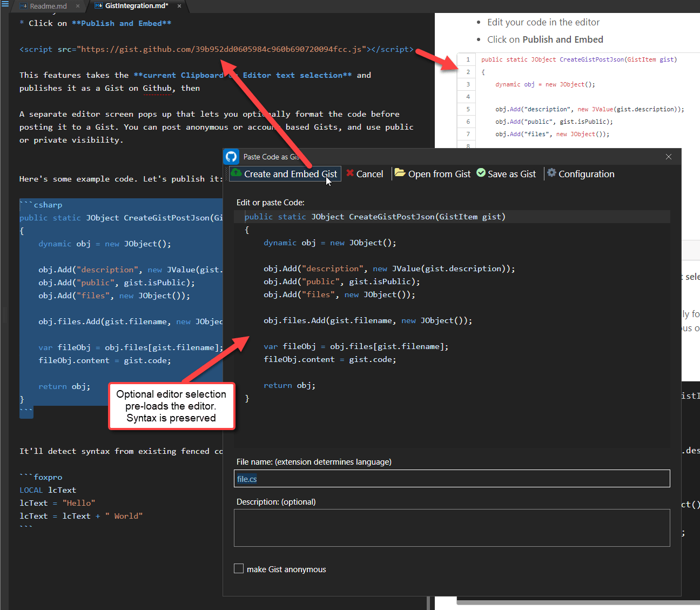This screenshot has width=700, height=610.
Task: Click 'Github' underlined word in editor
Action: tap(157, 88)
